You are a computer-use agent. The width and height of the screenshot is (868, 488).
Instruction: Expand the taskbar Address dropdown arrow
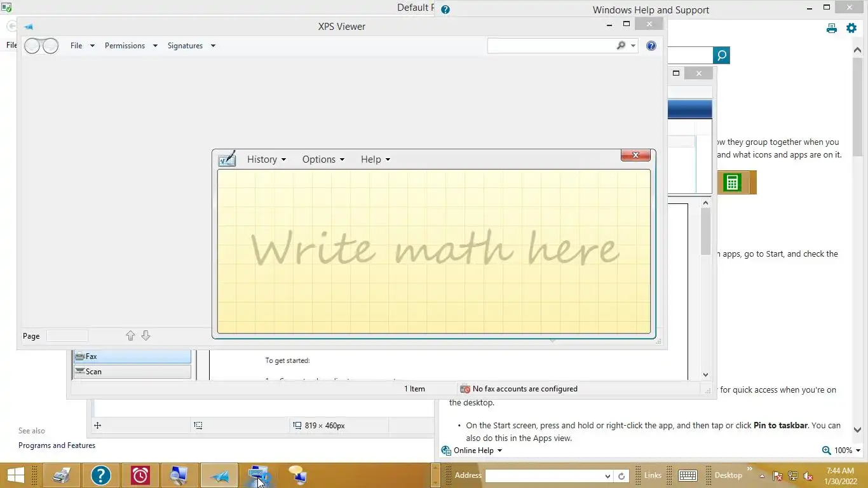click(608, 476)
